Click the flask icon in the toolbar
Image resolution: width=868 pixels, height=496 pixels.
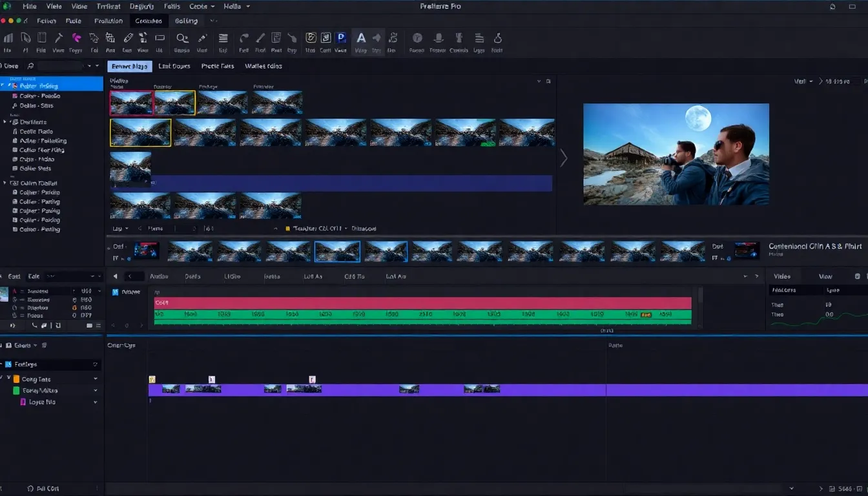coord(498,38)
